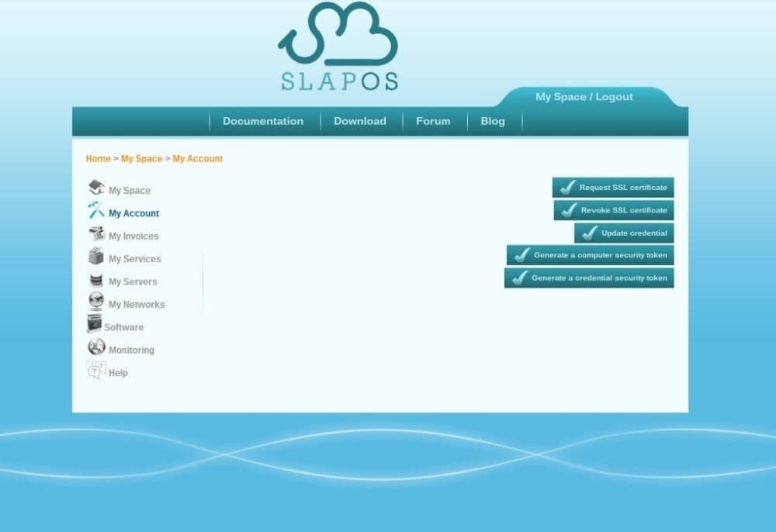Viewport: 776px width, 532px height.
Task: Click My Account in the breadcrumb
Action: [x=197, y=159]
